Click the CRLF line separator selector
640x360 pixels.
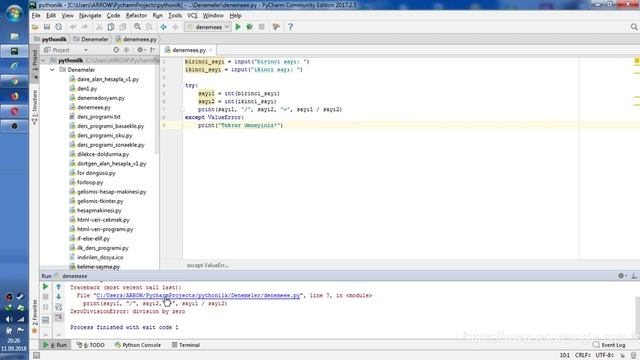pos(582,355)
